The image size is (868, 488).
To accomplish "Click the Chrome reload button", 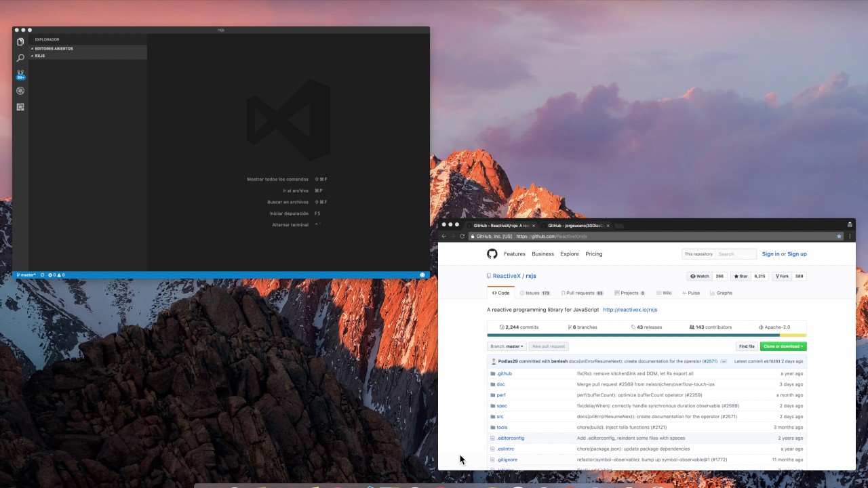I will [x=462, y=237].
